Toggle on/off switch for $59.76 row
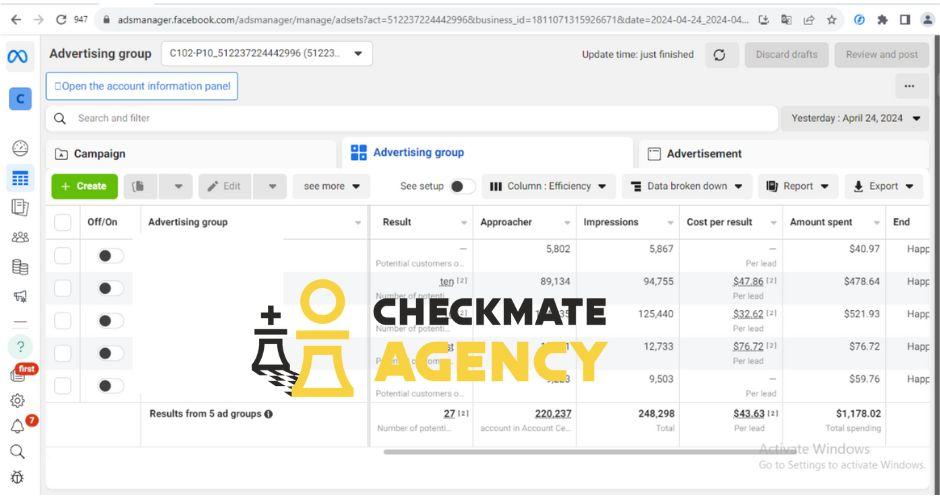Image resolution: width=940 pixels, height=502 pixels. point(111,386)
